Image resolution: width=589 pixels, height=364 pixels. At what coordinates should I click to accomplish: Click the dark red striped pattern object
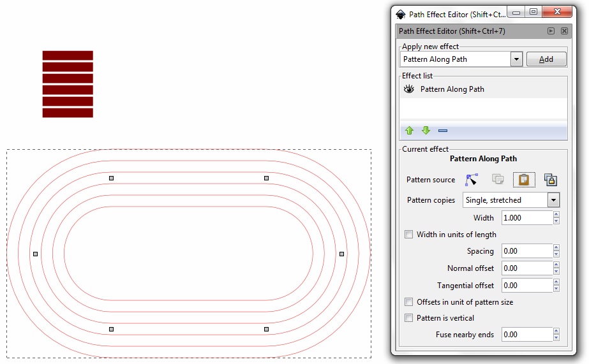point(68,84)
